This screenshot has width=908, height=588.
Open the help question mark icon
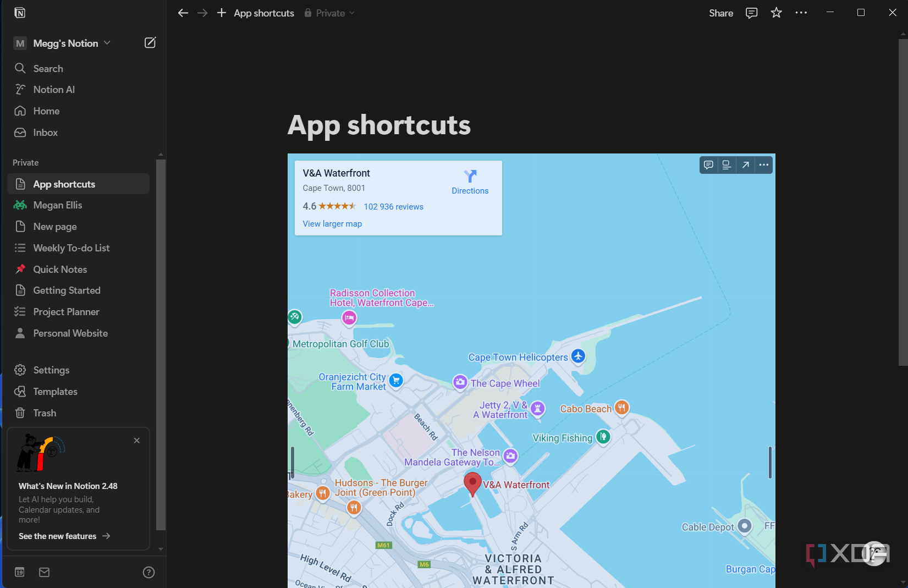click(x=148, y=572)
